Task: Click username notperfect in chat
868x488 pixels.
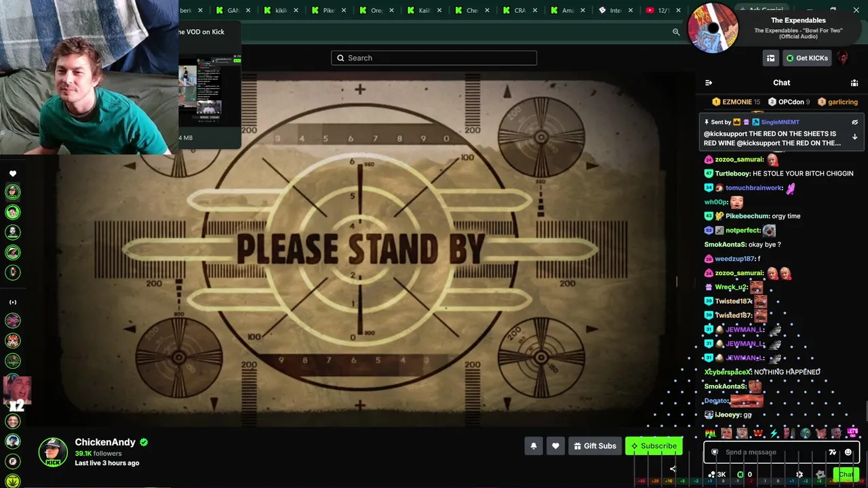Action: 743,230
